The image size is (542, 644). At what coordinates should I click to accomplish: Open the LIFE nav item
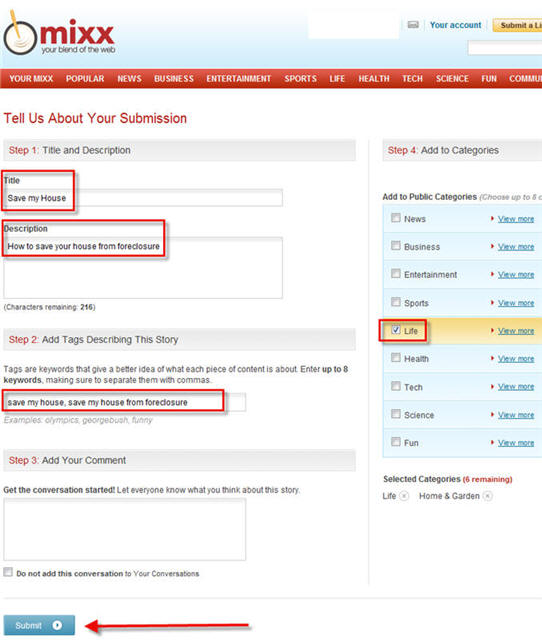coord(337,78)
